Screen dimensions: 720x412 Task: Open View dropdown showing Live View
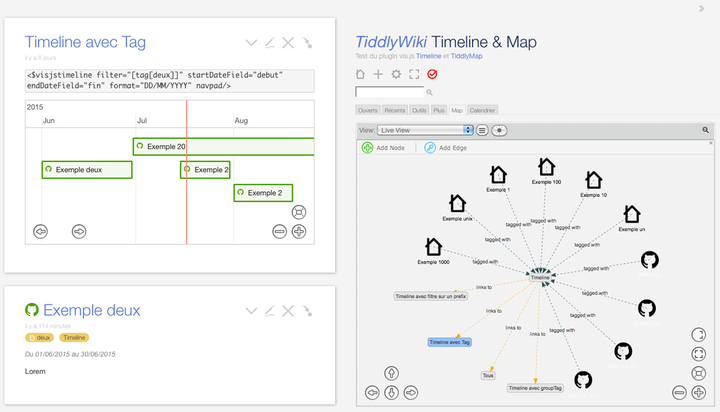[x=425, y=130]
